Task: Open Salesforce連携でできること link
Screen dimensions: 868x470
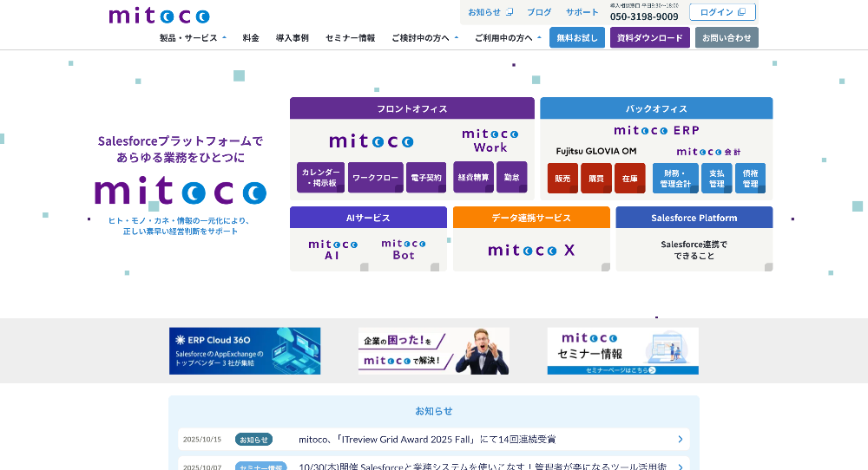Action: coord(694,250)
